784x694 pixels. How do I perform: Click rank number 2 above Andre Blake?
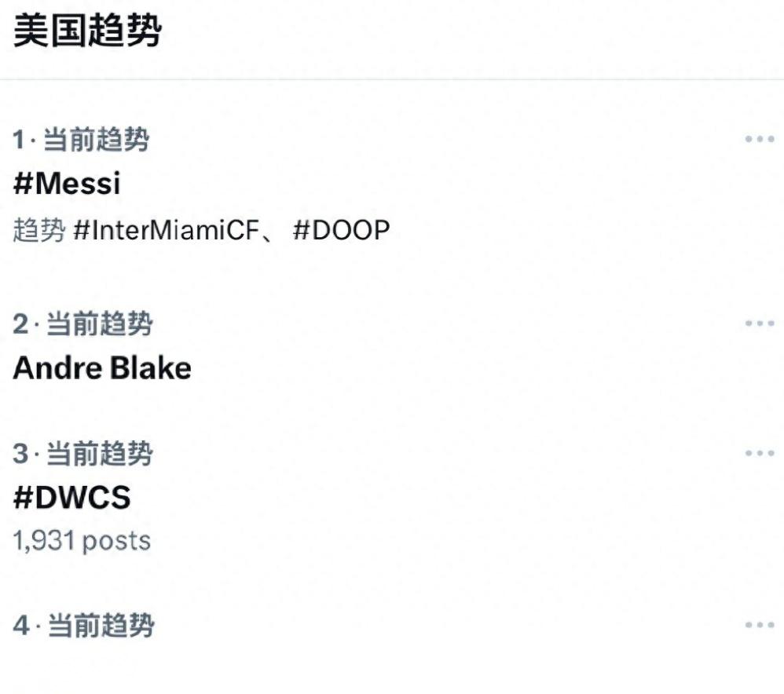pyautogui.click(x=21, y=324)
